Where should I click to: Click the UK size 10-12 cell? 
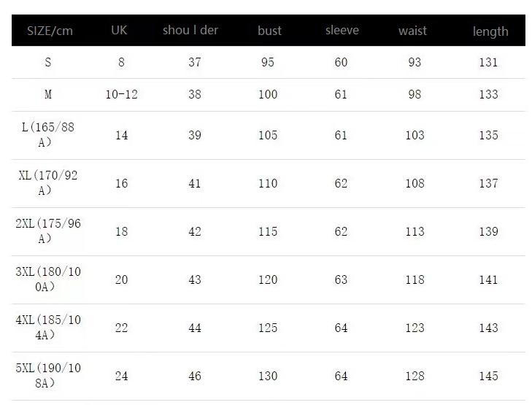121,94
